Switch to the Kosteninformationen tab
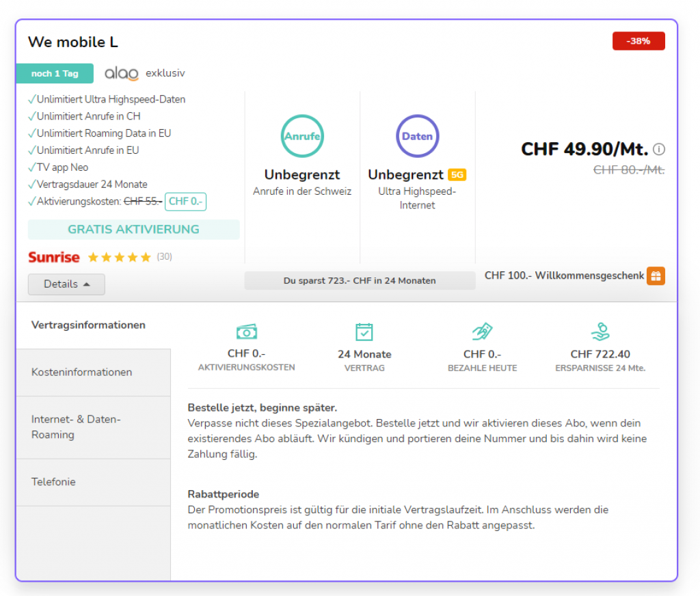Image resolution: width=700 pixels, height=596 pixels. click(x=82, y=372)
